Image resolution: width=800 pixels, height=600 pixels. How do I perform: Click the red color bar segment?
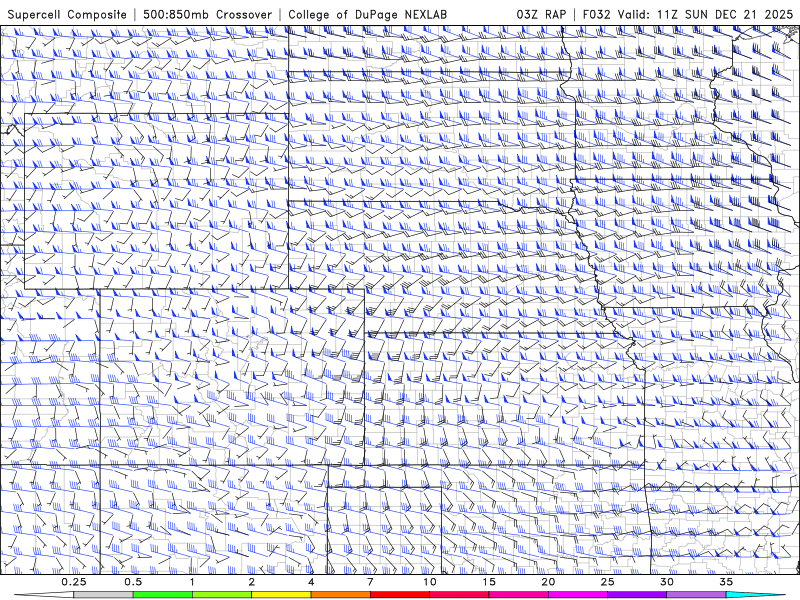pyautogui.click(x=399, y=595)
